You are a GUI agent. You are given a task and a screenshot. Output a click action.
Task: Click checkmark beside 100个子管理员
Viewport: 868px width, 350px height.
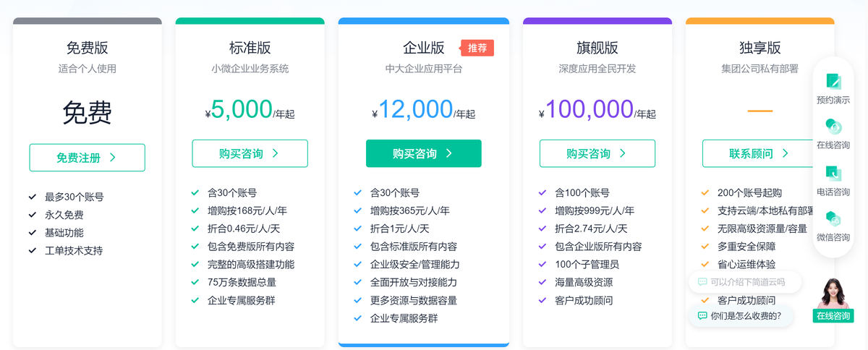[542, 265]
